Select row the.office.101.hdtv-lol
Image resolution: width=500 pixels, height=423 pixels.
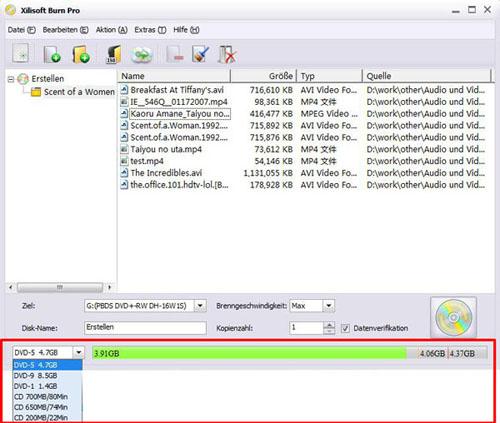coord(303,185)
